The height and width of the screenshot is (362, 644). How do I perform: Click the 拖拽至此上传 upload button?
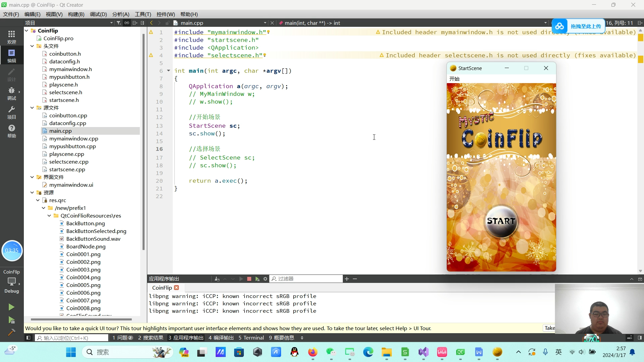[x=578, y=26]
